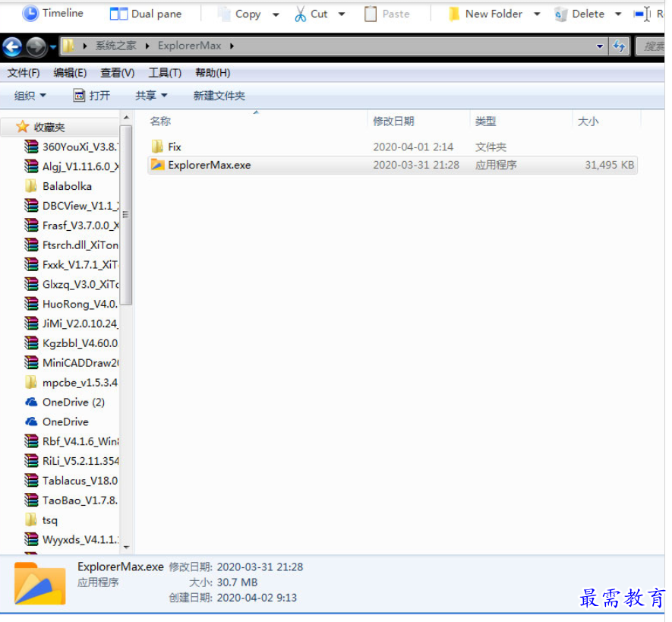672x622 pixels.
Task: Click the ExplorerMax breadcrumb segment
Action: click(189, 46)
